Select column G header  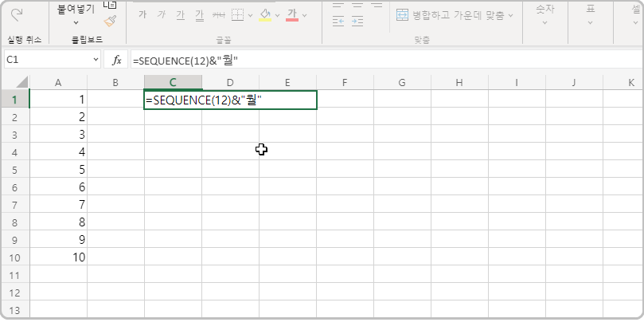click(x=402, y=83)
